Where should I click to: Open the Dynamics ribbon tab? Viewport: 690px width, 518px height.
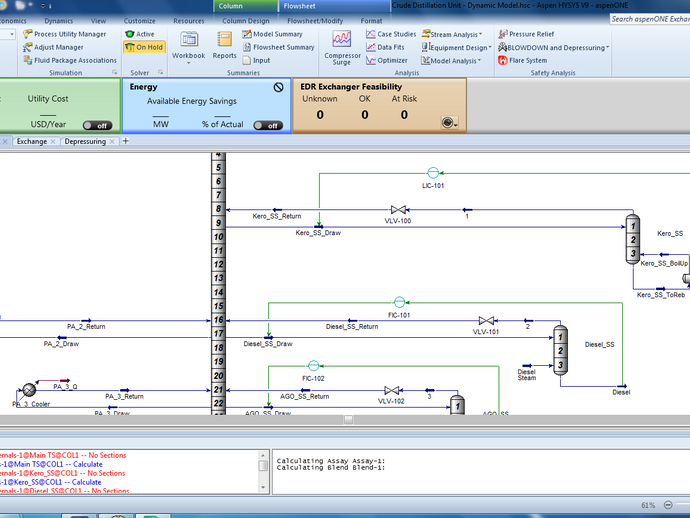pyautogui.click(x=59, y=21)
